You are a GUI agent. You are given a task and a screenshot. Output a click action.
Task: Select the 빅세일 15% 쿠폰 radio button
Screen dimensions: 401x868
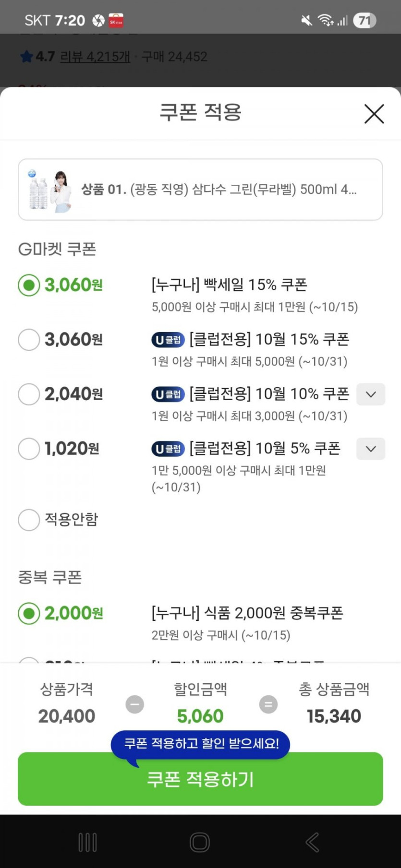click(x=29, y=285)
